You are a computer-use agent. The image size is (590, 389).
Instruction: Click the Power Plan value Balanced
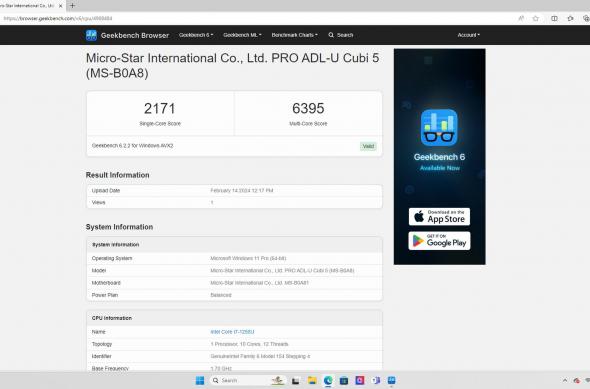[x=221, y=295]
